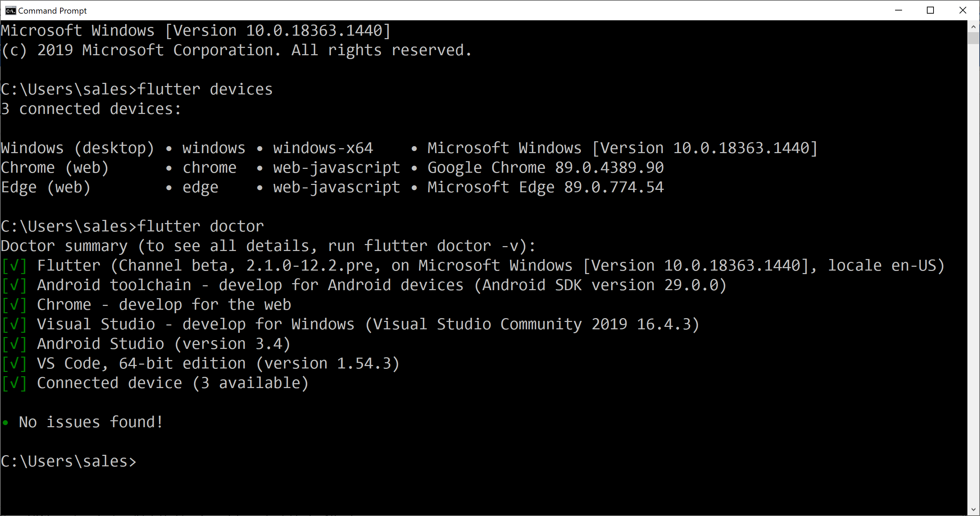Click the checkmark beside Chrome - develop for web

14,305
